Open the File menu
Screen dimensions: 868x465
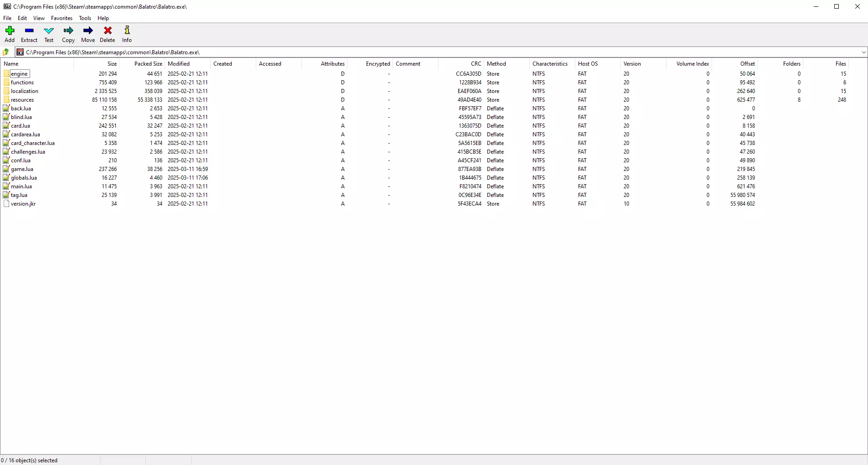pyautogui.click(x=7, y=18)
